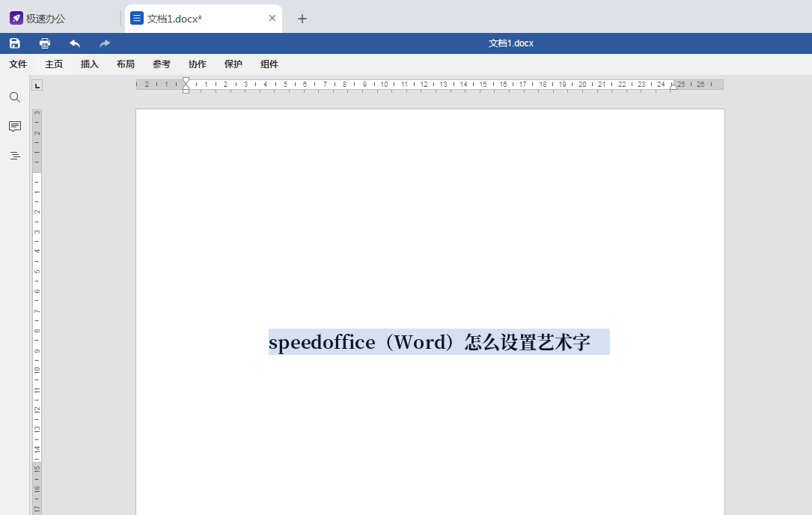The height and width of the screenshot is (515, 812).
Task: Open a new tab with plus button
Action: pyautogui.click(x=302, y=19)
